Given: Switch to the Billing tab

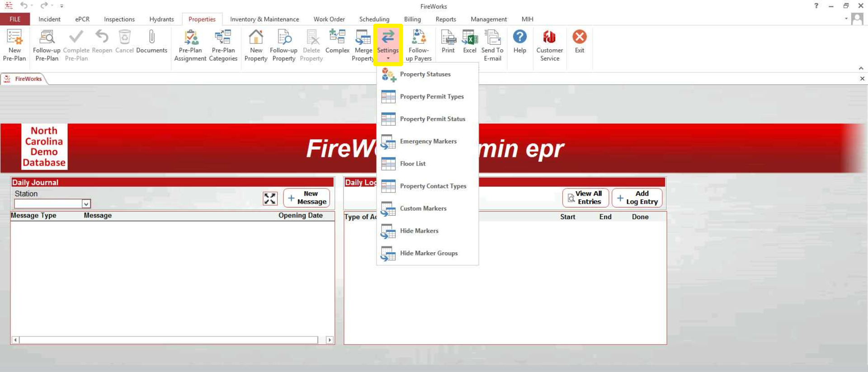Looking at the screenshot, I should (x=412, y=19).
